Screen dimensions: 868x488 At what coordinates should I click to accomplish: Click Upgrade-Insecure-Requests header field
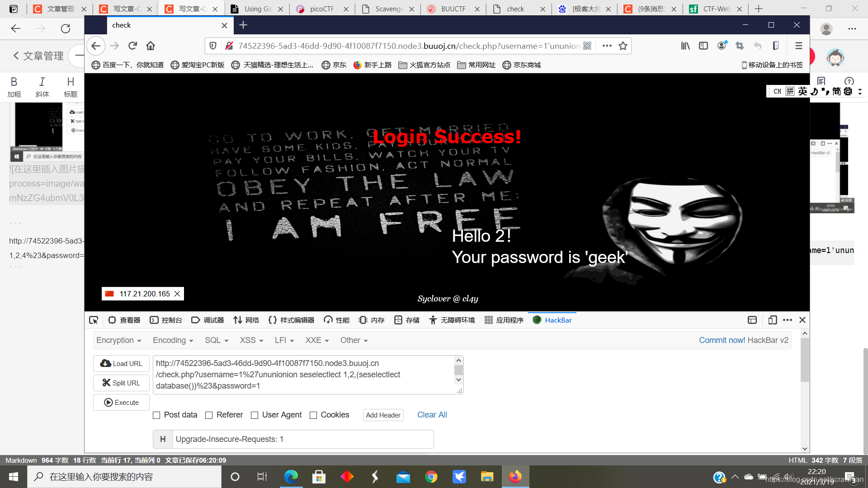pyautogui.click(x=302, y=439)
